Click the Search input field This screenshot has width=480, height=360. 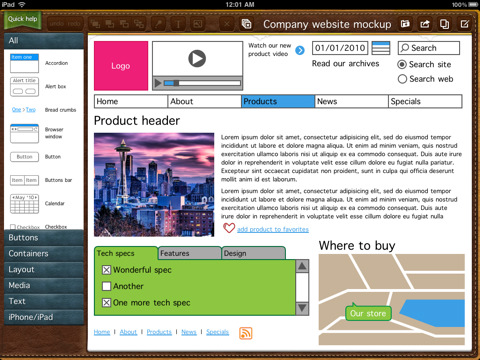coord(429,48)
